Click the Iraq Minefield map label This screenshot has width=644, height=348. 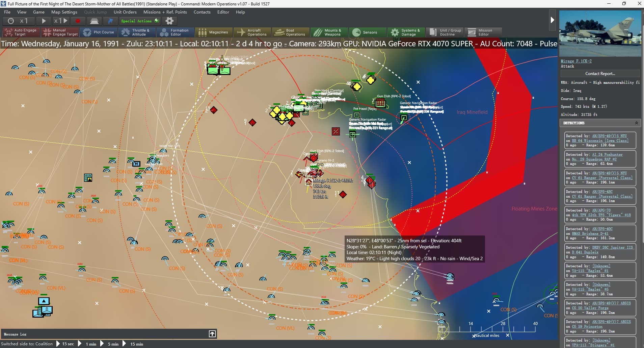click(x=472, y=112)
